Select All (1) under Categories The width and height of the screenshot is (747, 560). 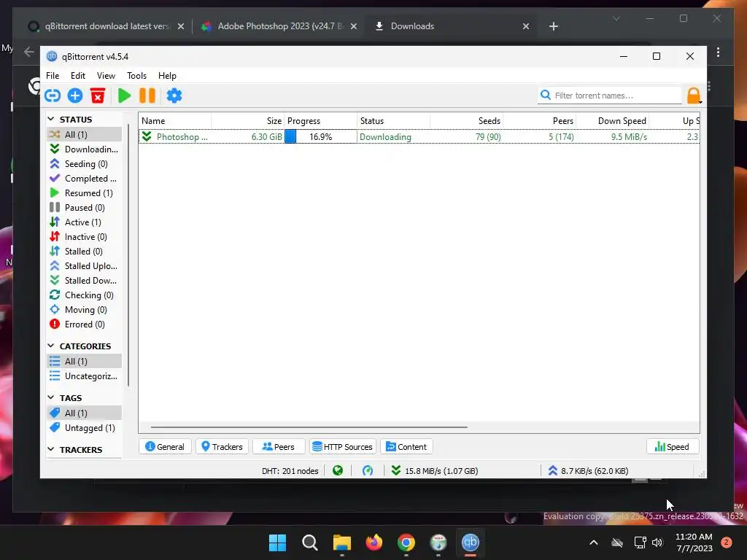pyautogui.click(x=85, y=362)
